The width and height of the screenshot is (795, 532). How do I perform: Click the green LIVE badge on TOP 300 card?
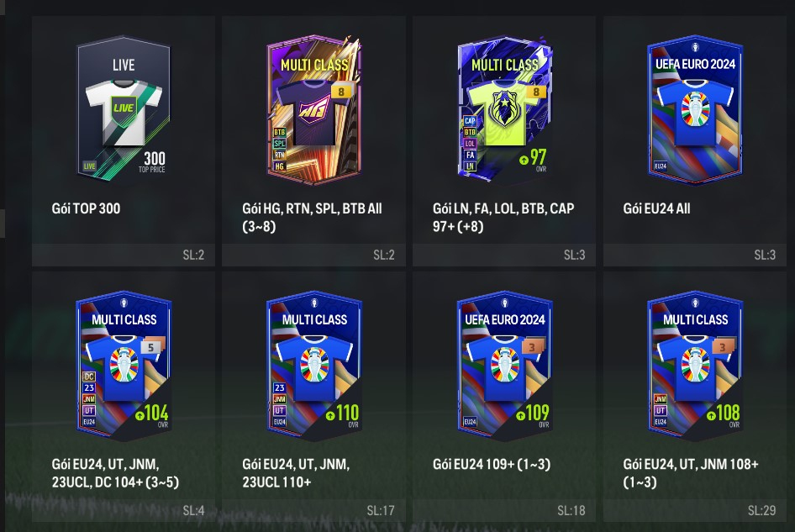(x=89, y=166)
